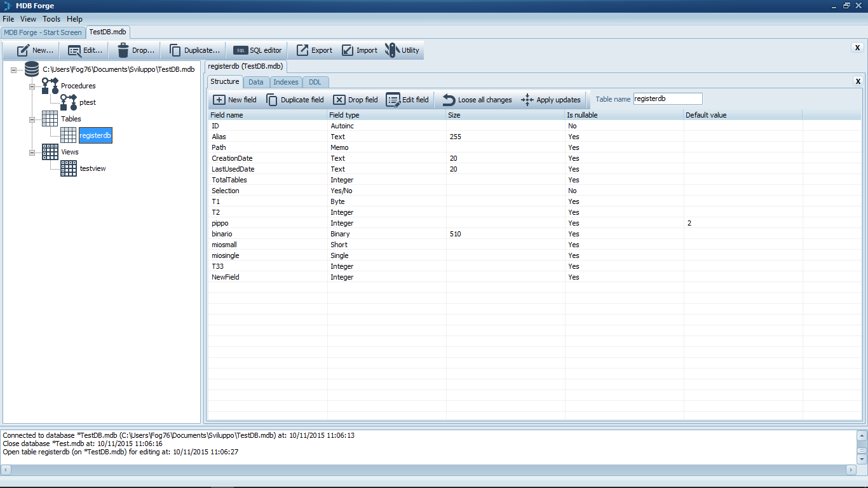Click the Memo type cell of Path
868x488 pixels.
(386, 147)
